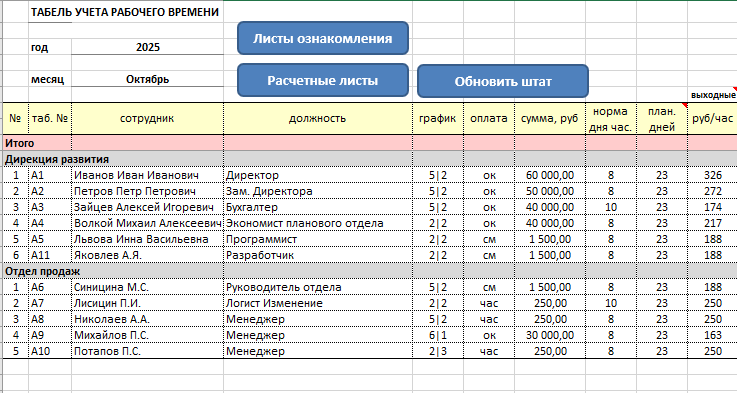Select rate '217' in Волкой row

coord(713,223)
